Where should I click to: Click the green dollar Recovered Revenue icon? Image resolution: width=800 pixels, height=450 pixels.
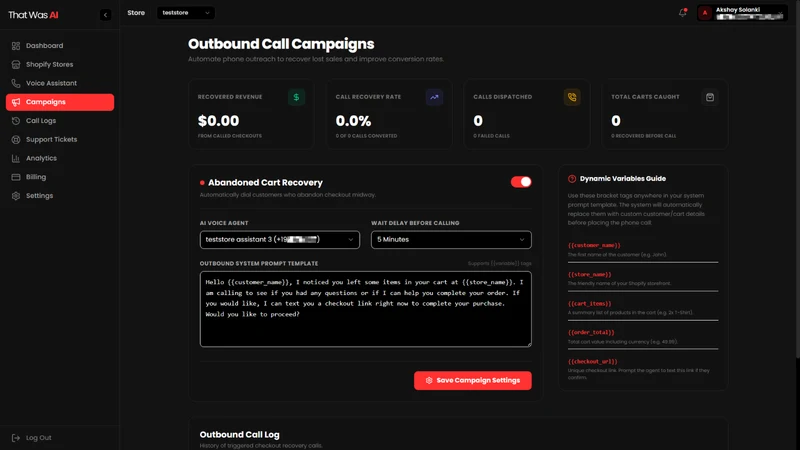pos(296,97)
